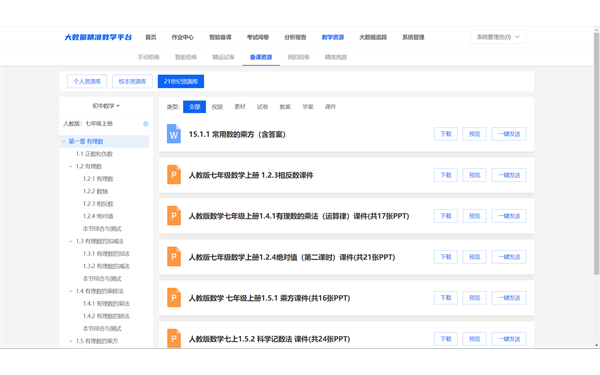Select tree item 1.2.2 数轴
The height and width of the screenshot is (375, 600).
95,191
